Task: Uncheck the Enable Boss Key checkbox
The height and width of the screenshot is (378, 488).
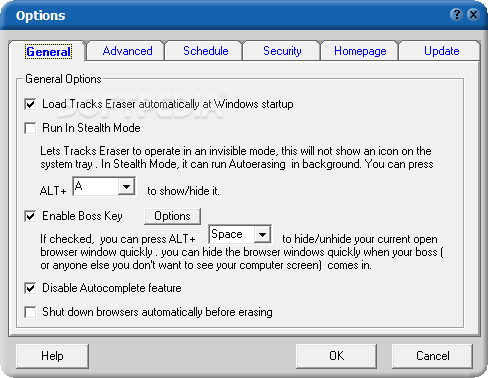Action: (30, 216)
